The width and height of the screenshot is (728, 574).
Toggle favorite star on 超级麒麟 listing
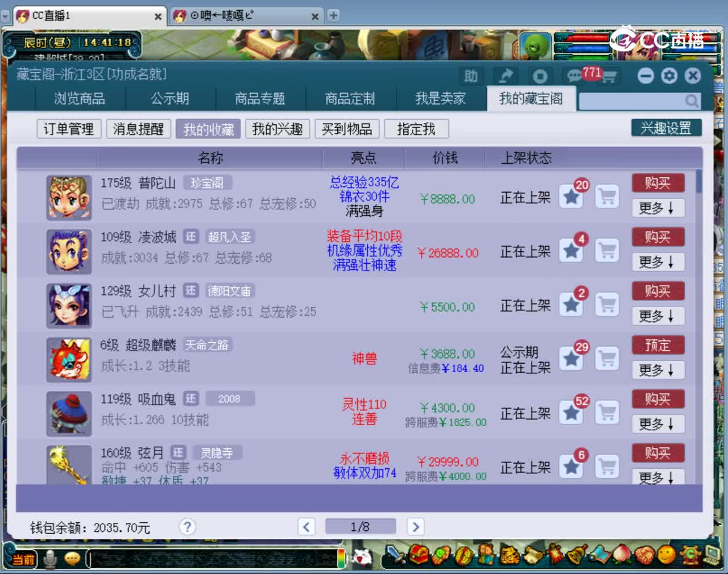click(x=571, y=359)
